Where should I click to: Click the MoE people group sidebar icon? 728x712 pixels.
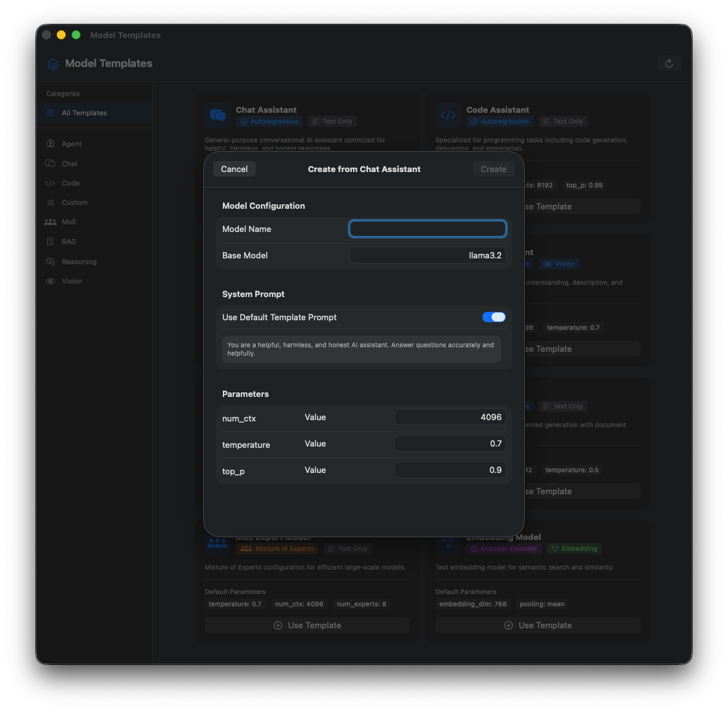click(x=50, y=222)
